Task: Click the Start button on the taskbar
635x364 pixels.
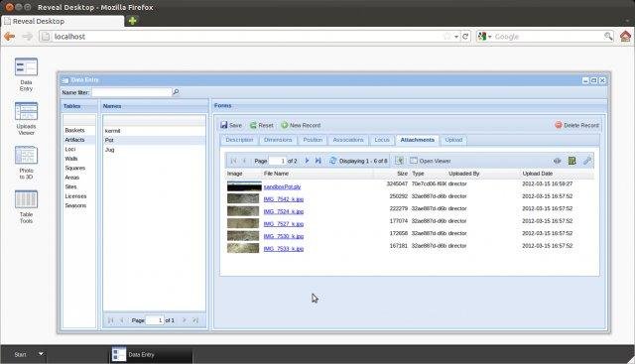Action: [20, 354]
